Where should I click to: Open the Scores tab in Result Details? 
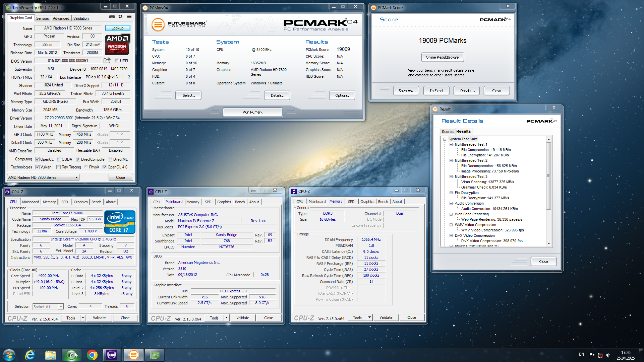tap(448, 132)
